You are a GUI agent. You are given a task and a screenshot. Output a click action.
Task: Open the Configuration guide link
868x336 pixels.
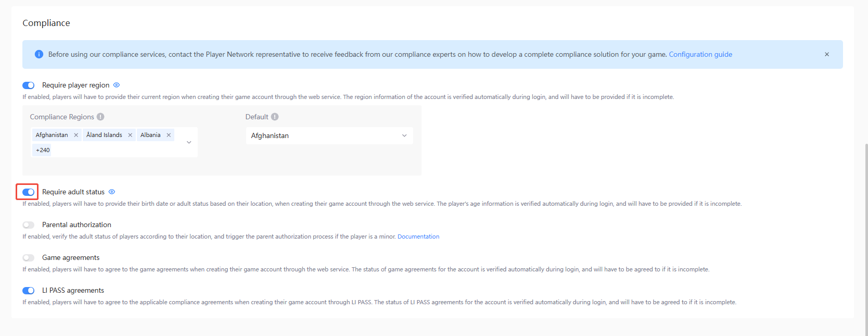(700, 54)
